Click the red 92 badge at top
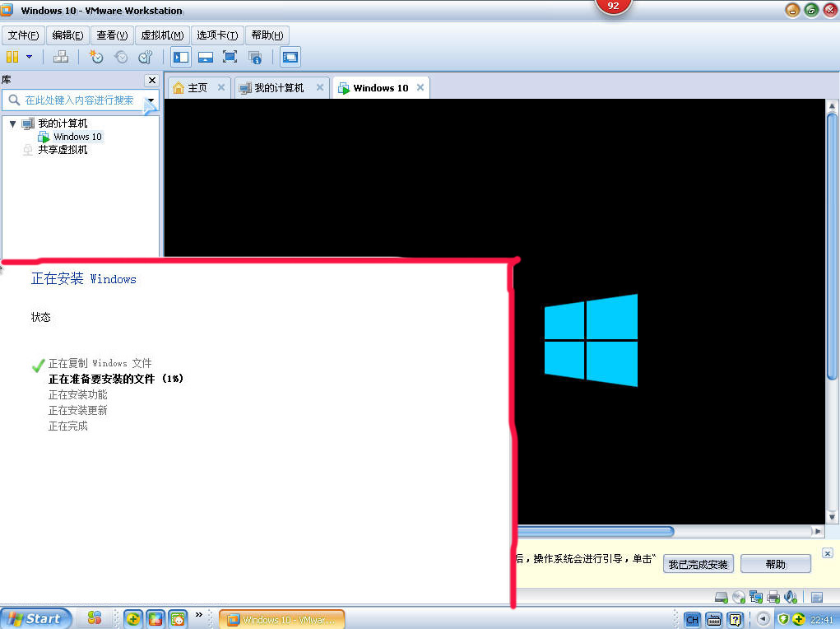Screen dimensions: 840x629 click(x=614, y=7)
